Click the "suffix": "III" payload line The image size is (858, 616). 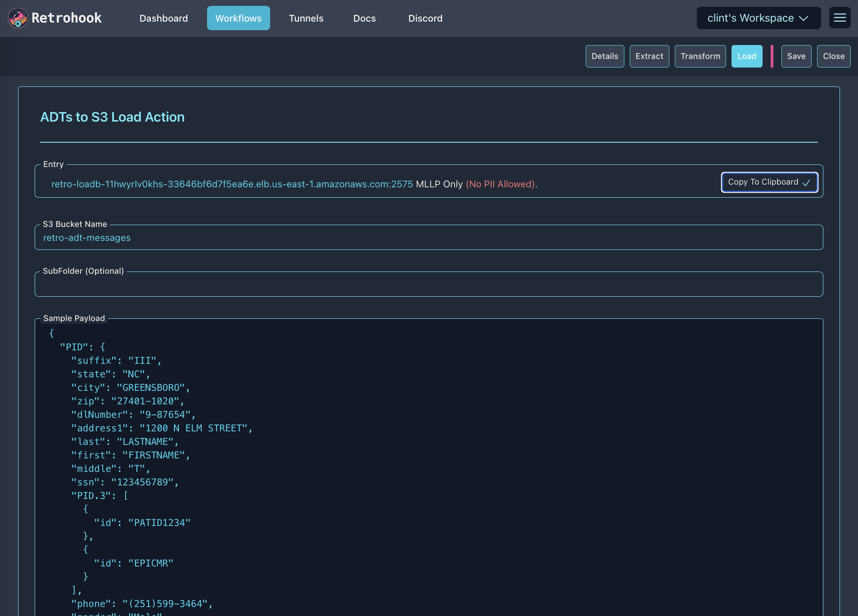[116, 361]
